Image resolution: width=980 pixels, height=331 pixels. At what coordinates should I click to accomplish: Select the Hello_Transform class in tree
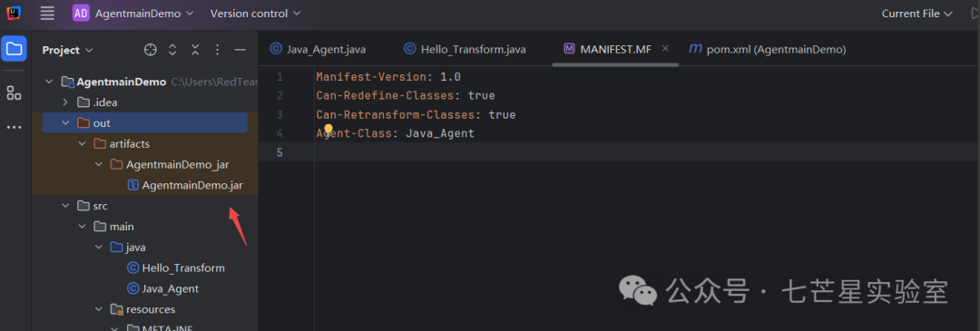176,268
